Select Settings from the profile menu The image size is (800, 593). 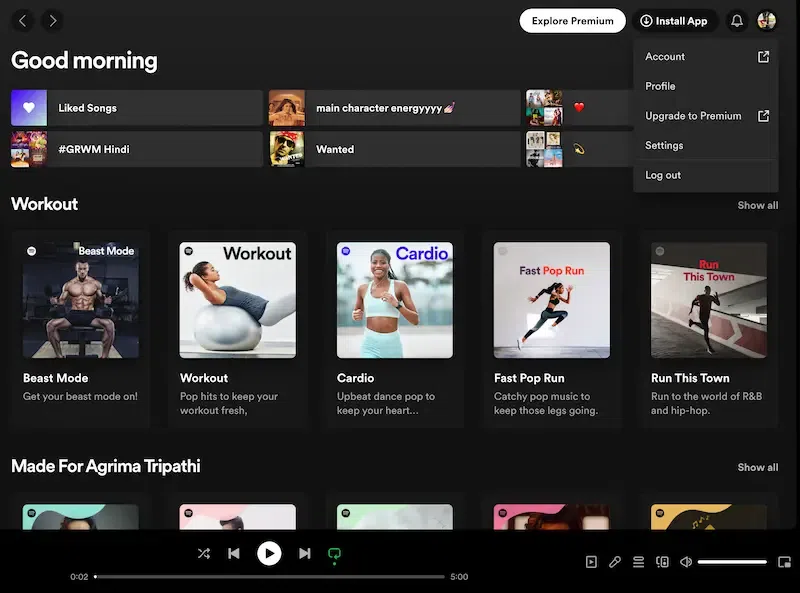click(x=664, y=145)
